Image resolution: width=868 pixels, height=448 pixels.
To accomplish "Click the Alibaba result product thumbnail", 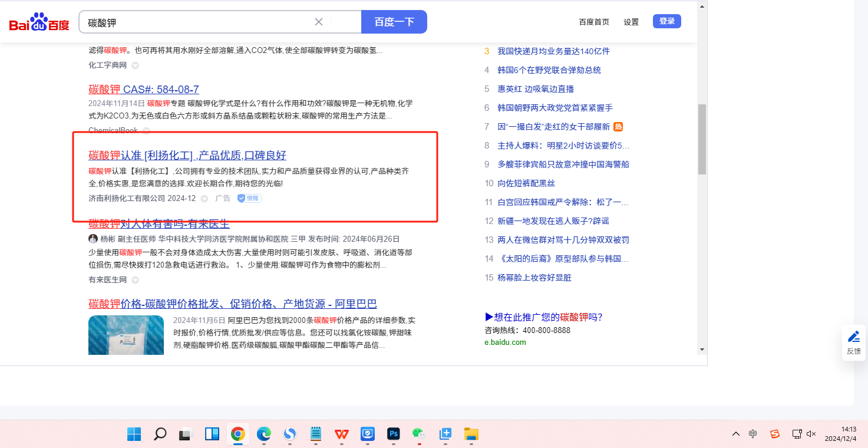I will pyautogui.click(x=126, y=335).
